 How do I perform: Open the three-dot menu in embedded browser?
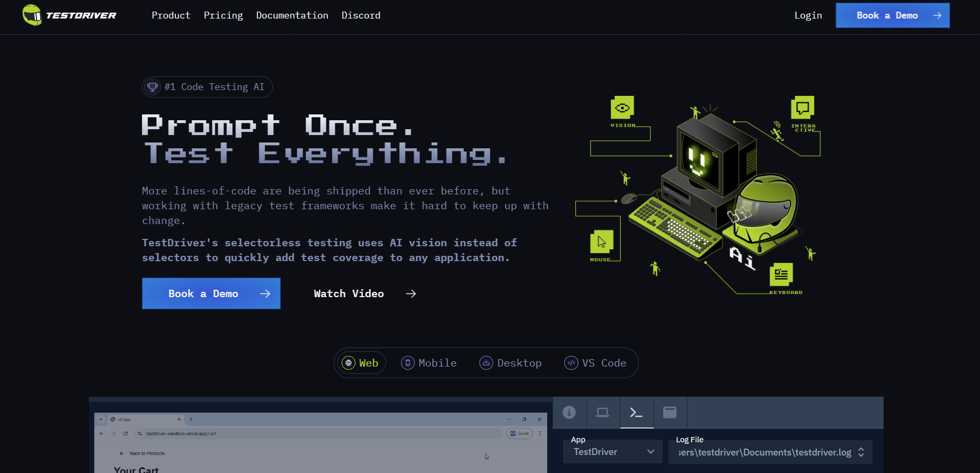coord(540,433)
